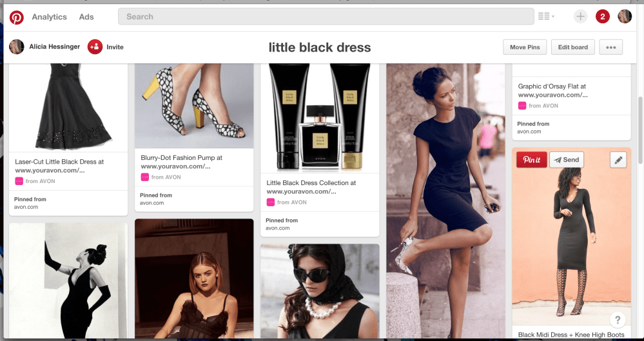644x341 pixels.
Task: Open the Analytics menu
Action: coord(49,17)
